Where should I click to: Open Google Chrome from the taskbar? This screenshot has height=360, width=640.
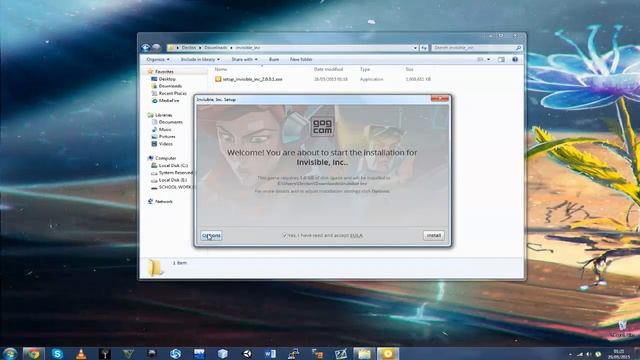coord(33,353)
